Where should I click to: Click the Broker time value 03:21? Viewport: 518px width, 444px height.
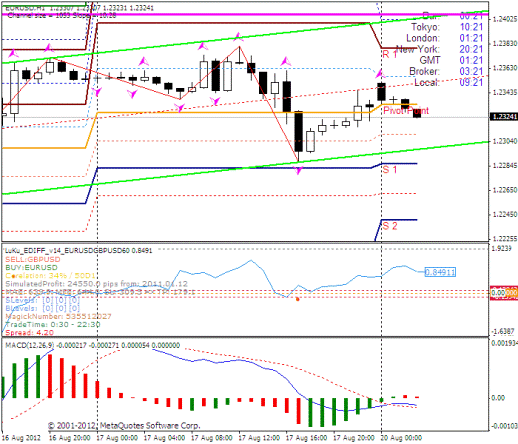[471, 71]
